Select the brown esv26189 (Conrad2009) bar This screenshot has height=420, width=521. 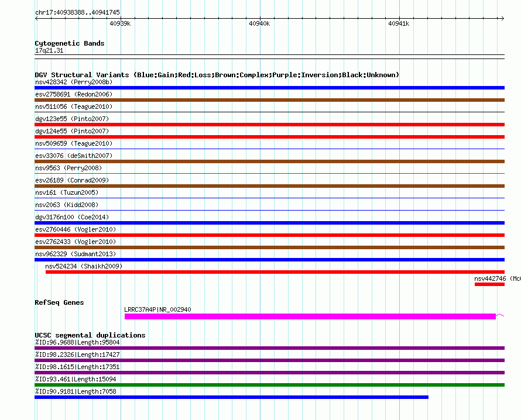269,186
